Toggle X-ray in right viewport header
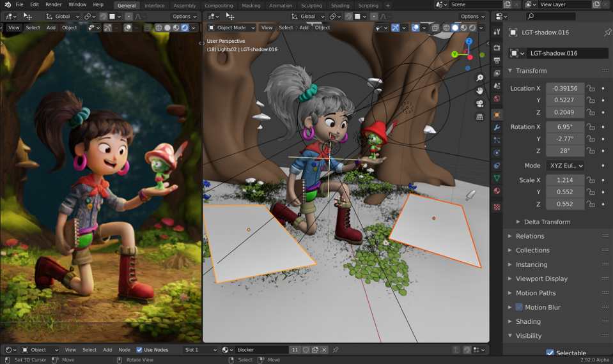This screenshot has height=364, width=613. [x=435, y=27]
